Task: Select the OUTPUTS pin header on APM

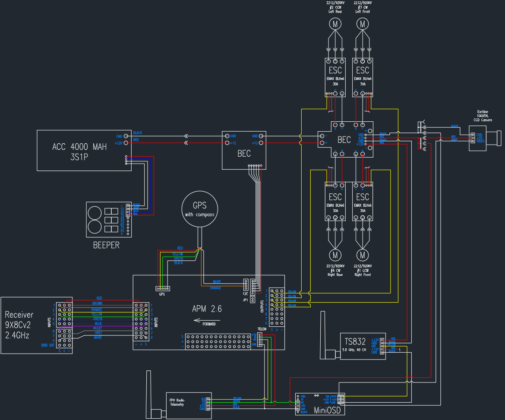Action: [x=276, y=306]
